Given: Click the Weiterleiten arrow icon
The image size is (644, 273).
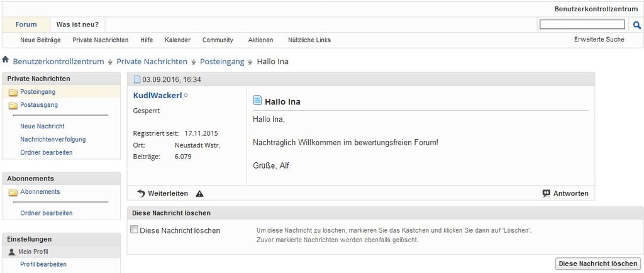Looking at the screenshot, I should coord(141,193).
